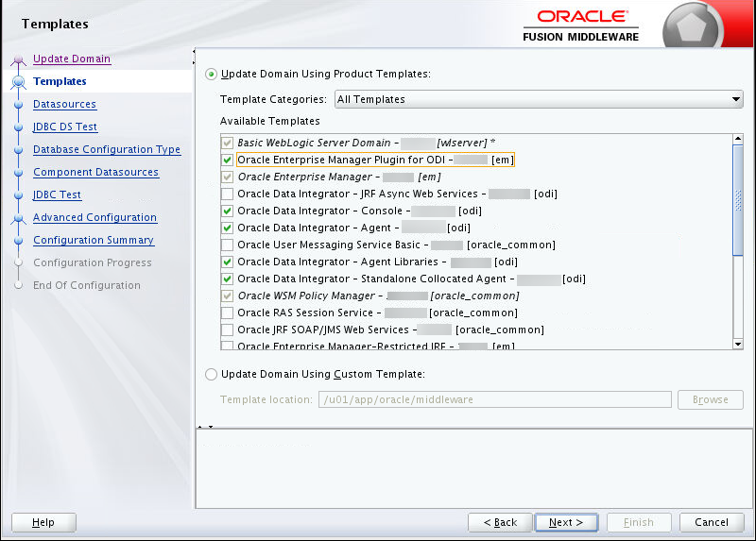Enable Oracle Data Integrator JRF Async Web Services
756x541 pixels.
[x=227, y=194]
